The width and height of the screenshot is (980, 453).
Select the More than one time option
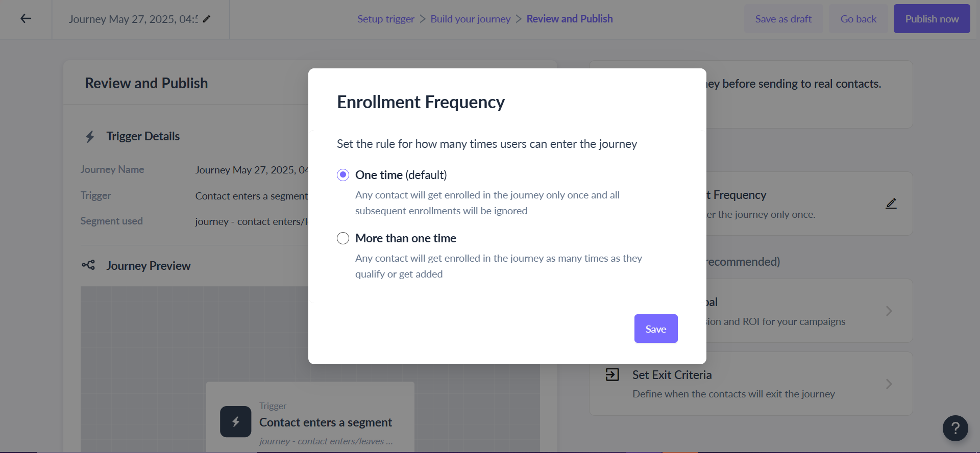pos(343,238)
